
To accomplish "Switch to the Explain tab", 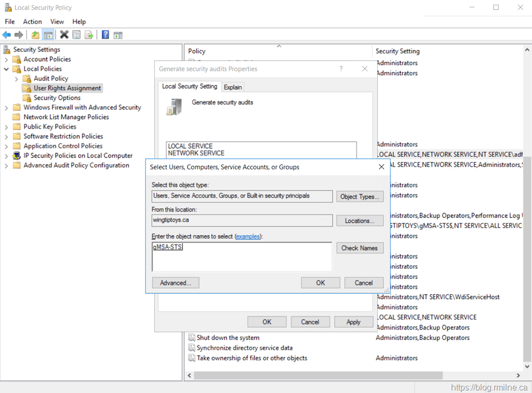I will click(233, 87).
